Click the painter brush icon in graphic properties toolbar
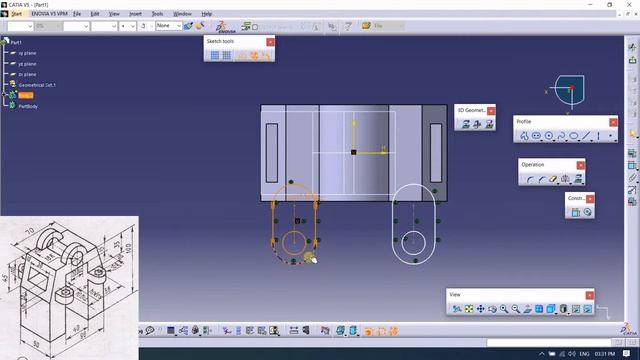This screenshot has width=640, height=360. (188, 26)
